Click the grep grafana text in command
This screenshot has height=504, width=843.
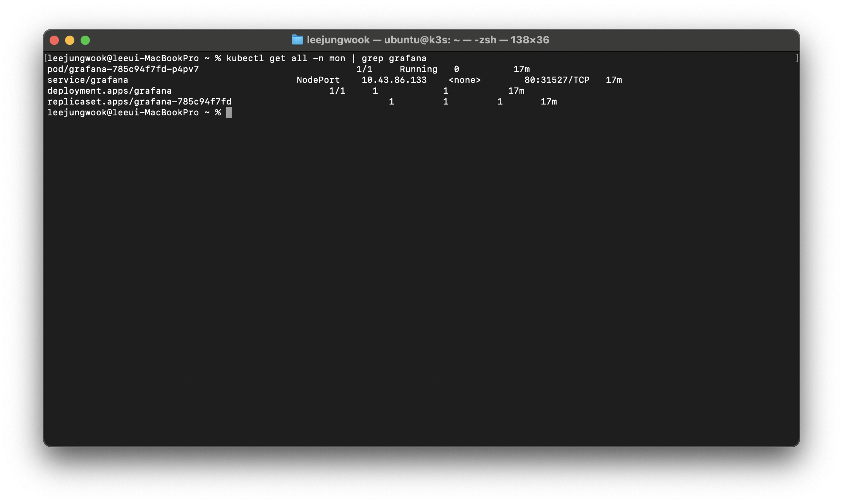tap(394, 58)
